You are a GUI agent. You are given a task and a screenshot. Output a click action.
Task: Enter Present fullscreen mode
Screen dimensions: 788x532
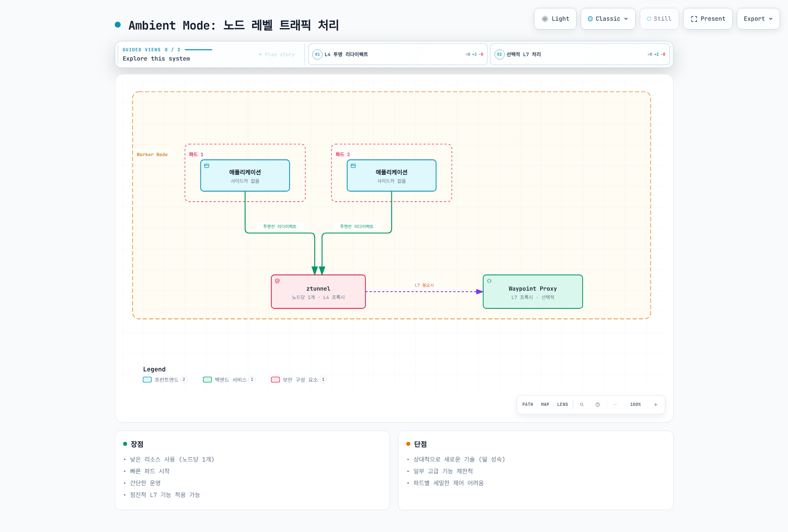tap(708, 19)
